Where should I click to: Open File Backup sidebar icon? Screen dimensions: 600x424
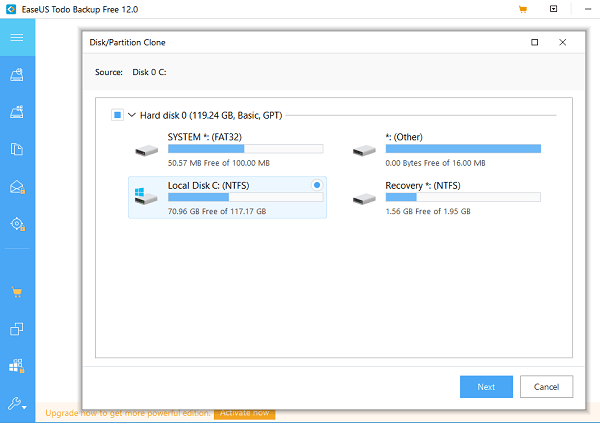pos(17,149)
